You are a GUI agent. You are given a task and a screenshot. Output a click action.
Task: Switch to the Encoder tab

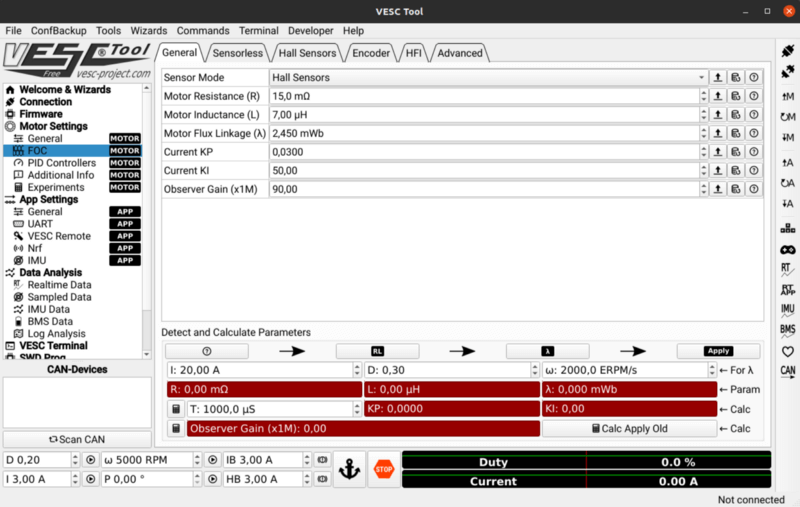pyautogui.click(x=371, y=53)
